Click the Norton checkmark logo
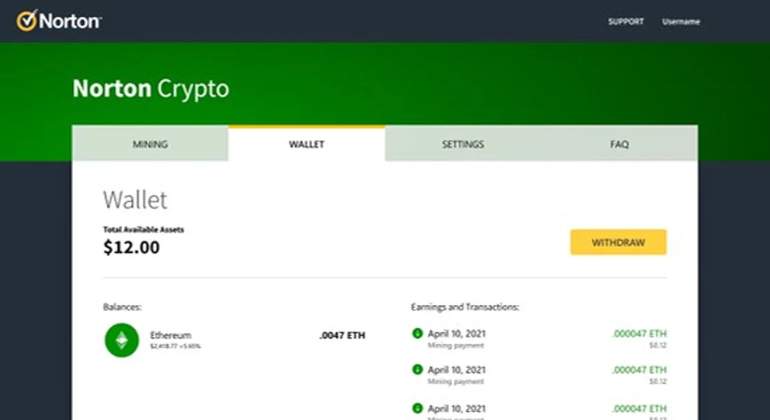 coord(27,21)
